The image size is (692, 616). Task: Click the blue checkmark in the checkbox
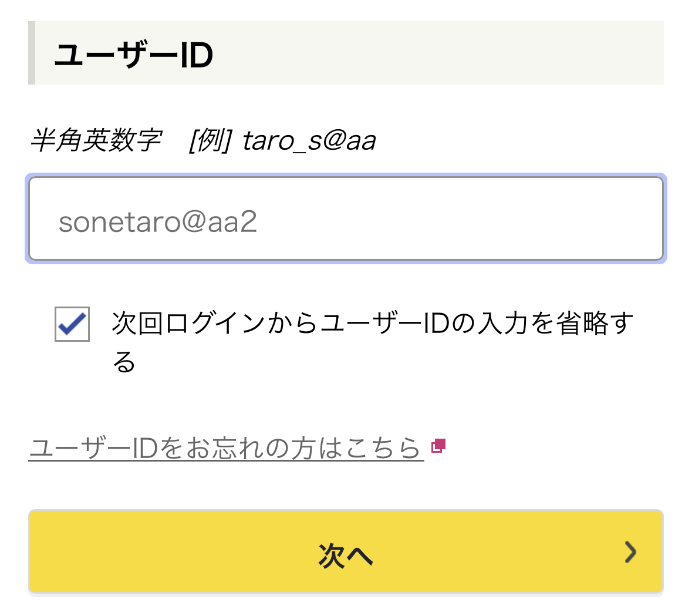coord(73,324)
